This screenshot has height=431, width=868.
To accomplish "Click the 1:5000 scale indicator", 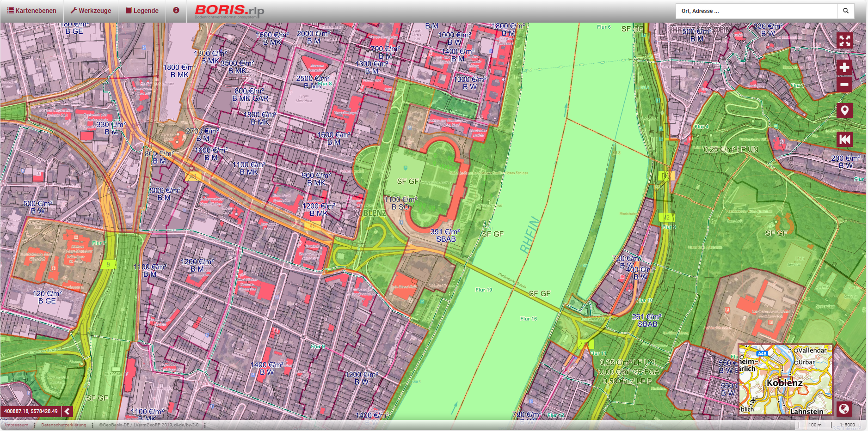I will pos(847,425).
